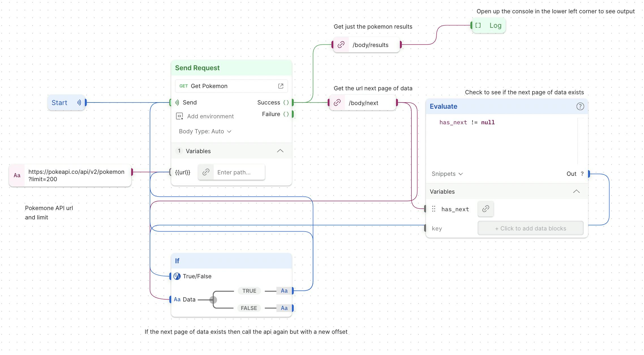This screenshot has width=644, height=355.
Task: Click the True/False condition icon in If block
Action: (x=177, y=276)
